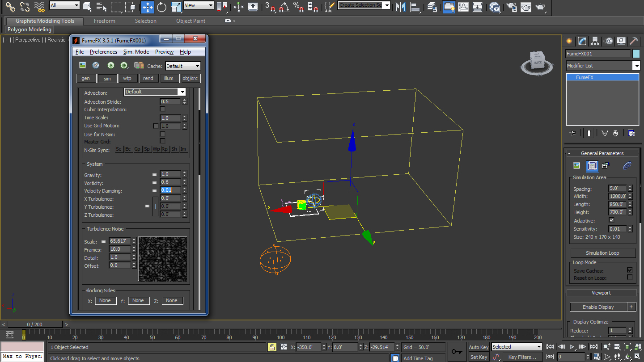Click the Set Key button
This screenshot has width=644, height=362.
479,357
